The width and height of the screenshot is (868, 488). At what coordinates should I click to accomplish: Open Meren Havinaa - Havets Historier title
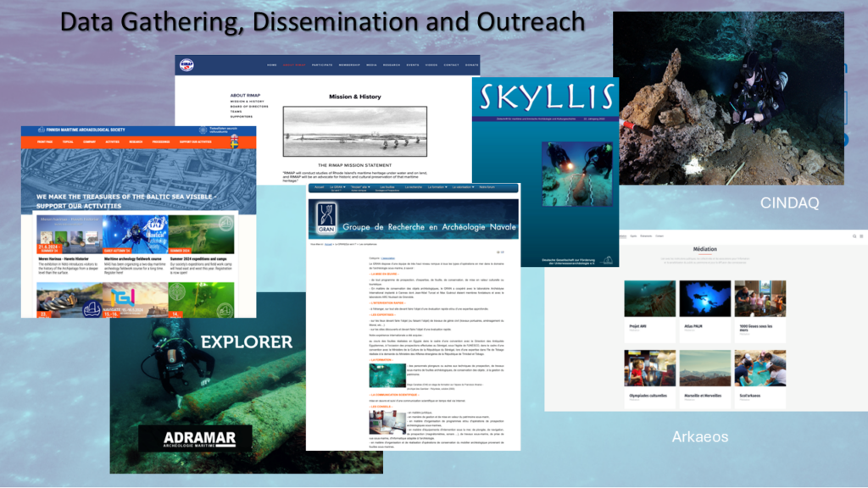[x=64, y=259]
